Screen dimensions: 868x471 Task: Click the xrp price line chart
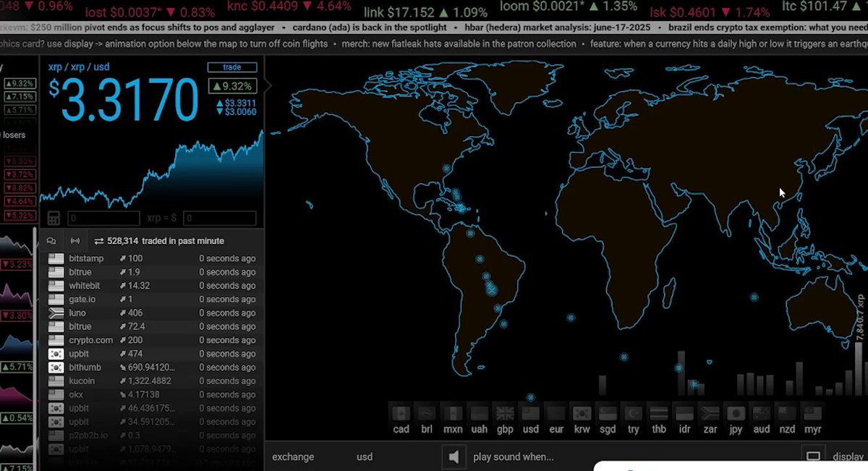tap(152, 170)
